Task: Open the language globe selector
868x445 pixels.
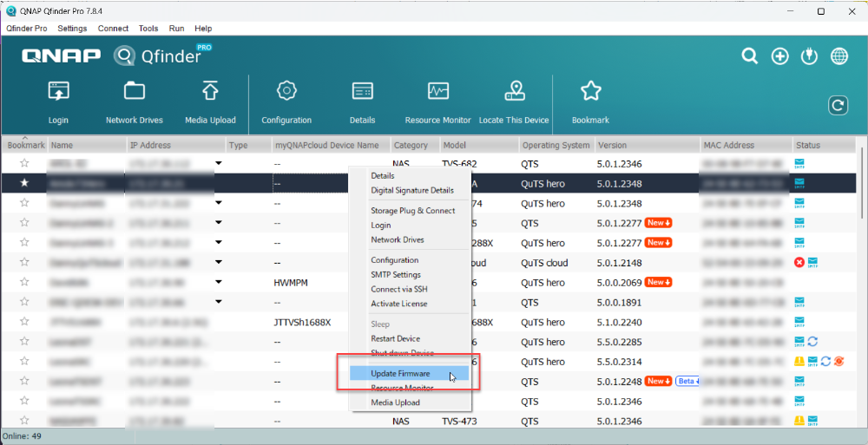Action: pyautogui.click(x=839, y=56)
